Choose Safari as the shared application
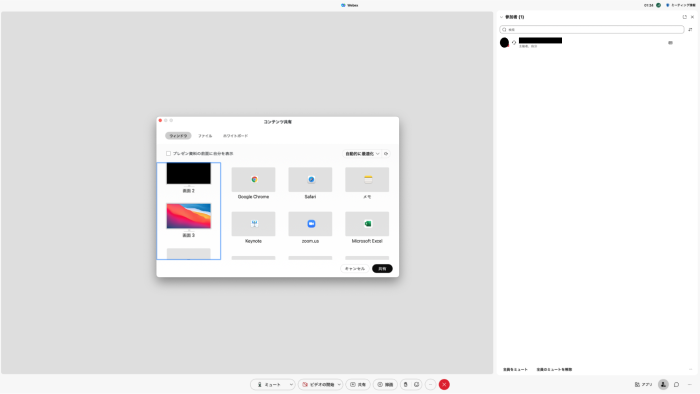 (x=310, y=180)
